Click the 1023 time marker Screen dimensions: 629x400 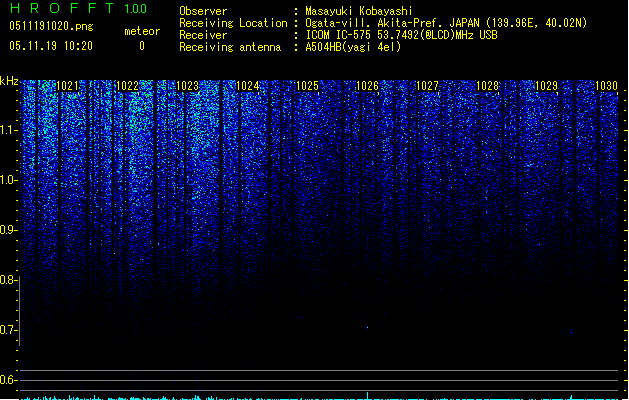(x=187, y=86)
